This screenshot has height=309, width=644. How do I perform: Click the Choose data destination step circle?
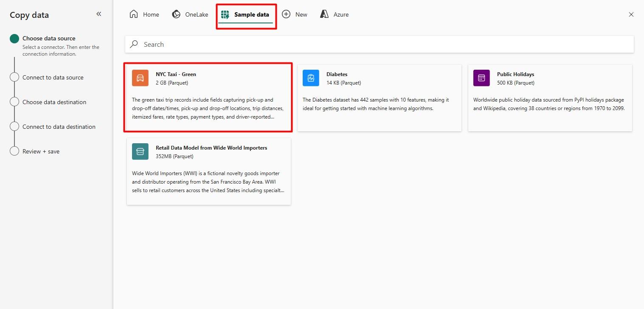click(14, 102)
